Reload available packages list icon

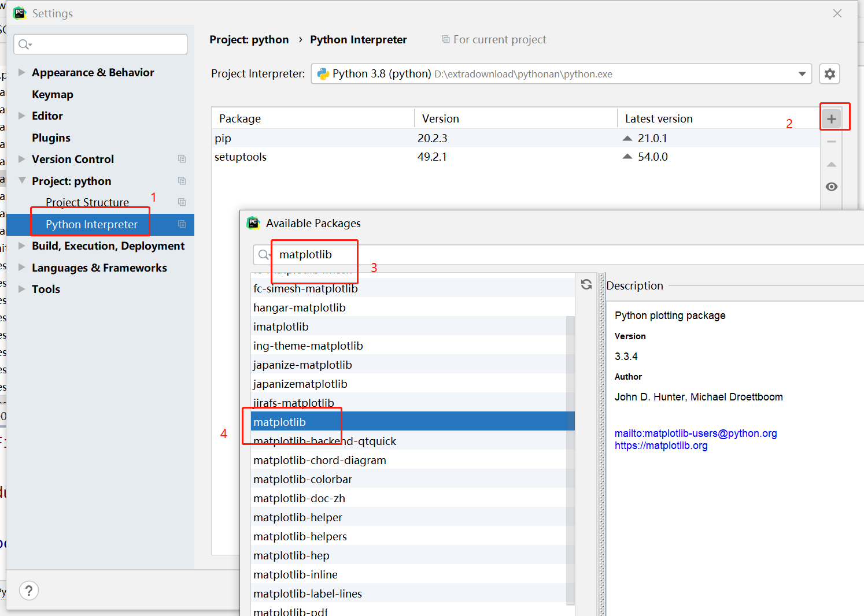[x=586, y=284]
